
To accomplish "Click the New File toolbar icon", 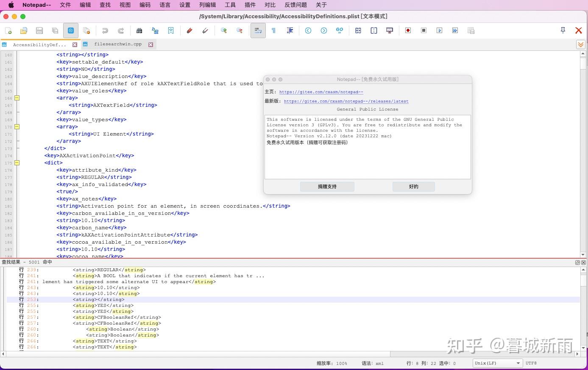I will coord(8,31).
